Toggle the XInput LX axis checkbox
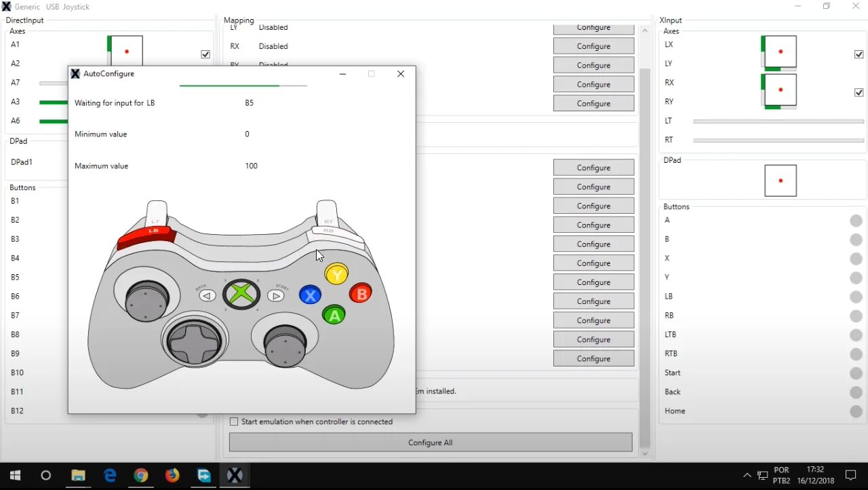 [x=859, y=54]
